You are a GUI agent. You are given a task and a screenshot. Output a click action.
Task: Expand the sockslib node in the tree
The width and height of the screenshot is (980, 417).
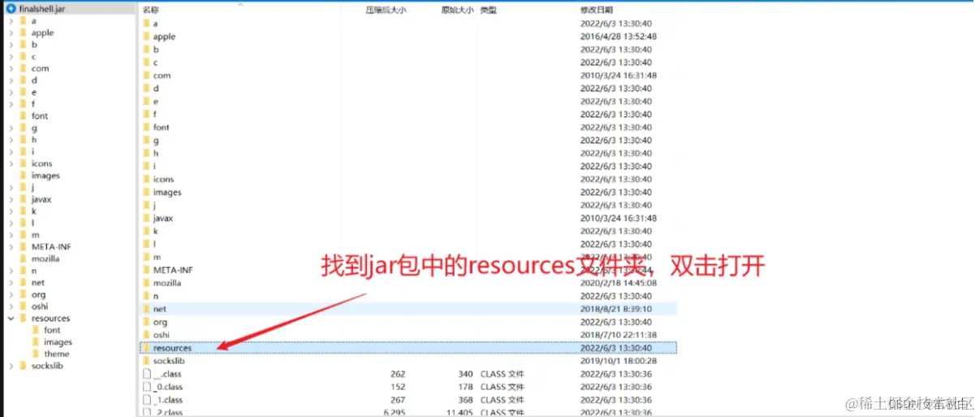pos(11,367)
